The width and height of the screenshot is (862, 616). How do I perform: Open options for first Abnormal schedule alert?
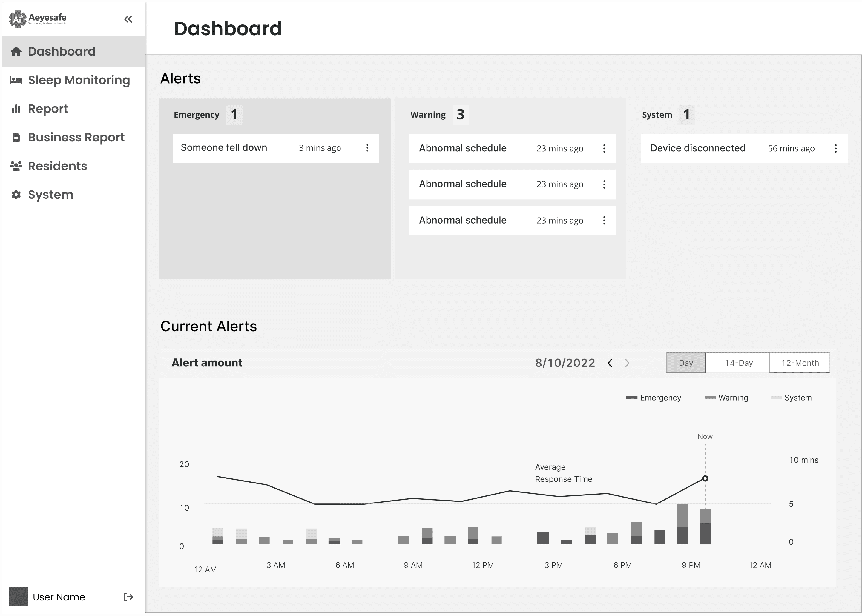click(604, 148)
